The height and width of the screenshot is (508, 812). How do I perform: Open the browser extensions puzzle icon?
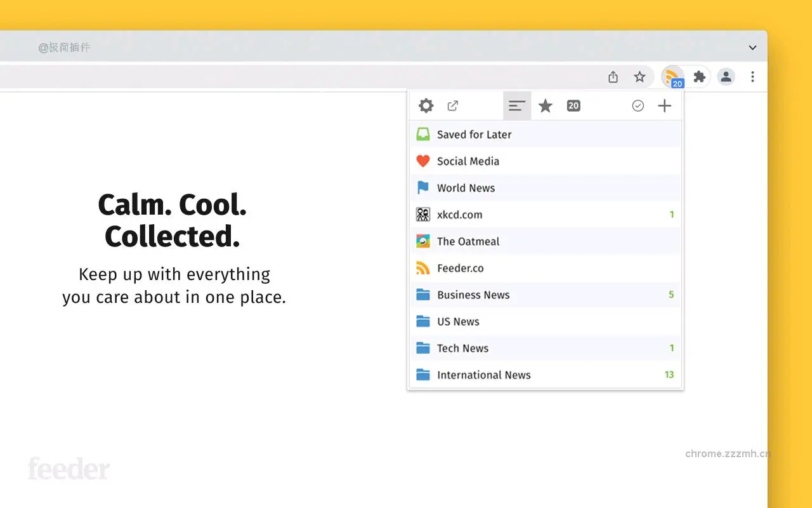[x=699, y=76]
